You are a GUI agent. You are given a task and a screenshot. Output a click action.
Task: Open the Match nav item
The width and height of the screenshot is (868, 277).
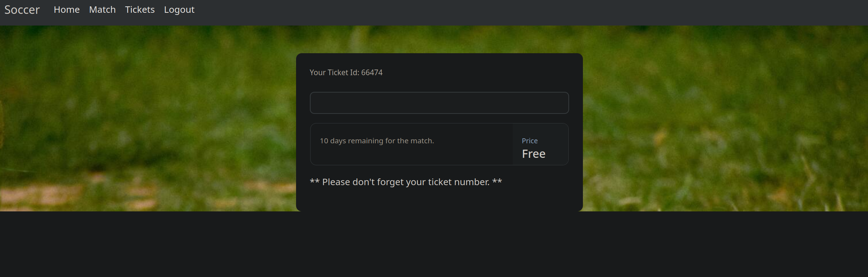tap(102, 10)
